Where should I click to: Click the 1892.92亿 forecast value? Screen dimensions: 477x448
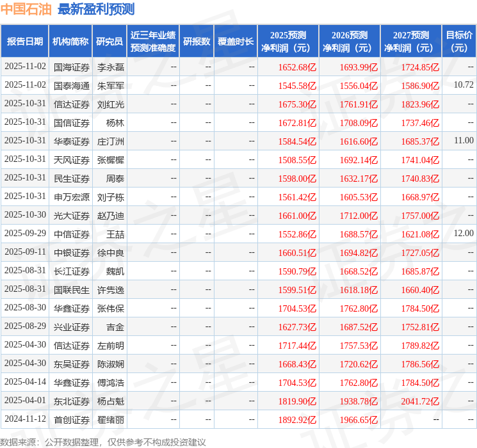click(297, 420)
